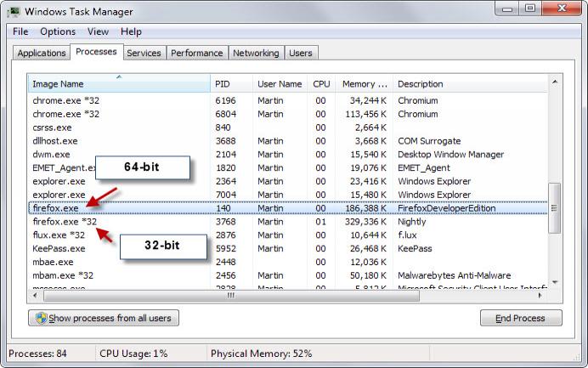Click the f.lux description cell
The width and height of the screenshot is (588, 368).
[x=407, y=235]
